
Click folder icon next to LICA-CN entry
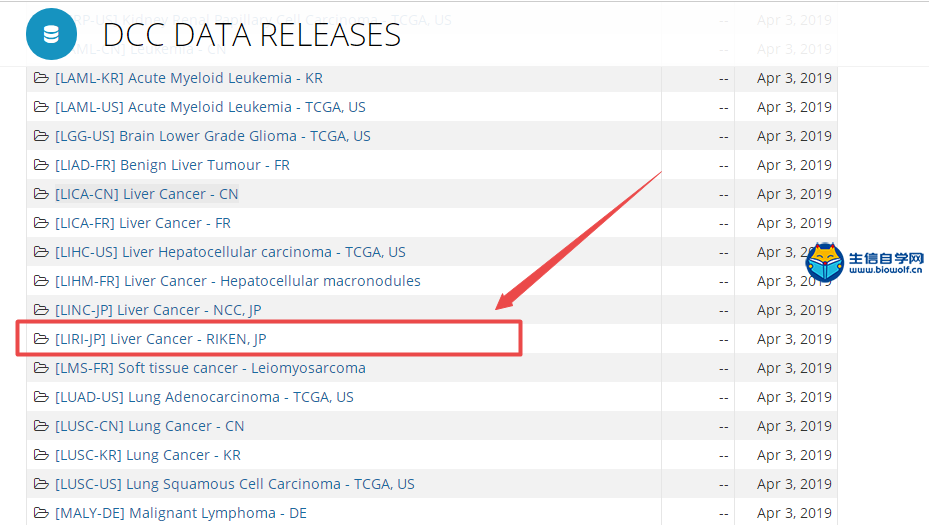click(x=41, y=194)
